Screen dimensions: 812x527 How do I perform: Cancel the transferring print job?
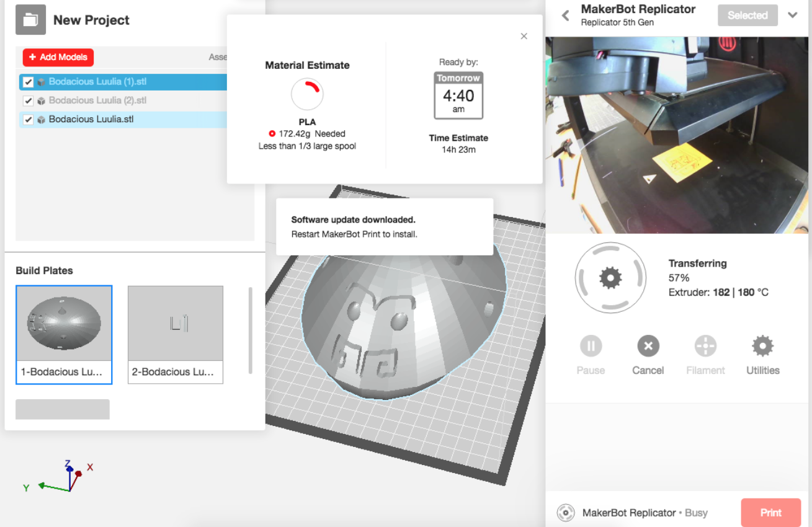pos(648,346)
